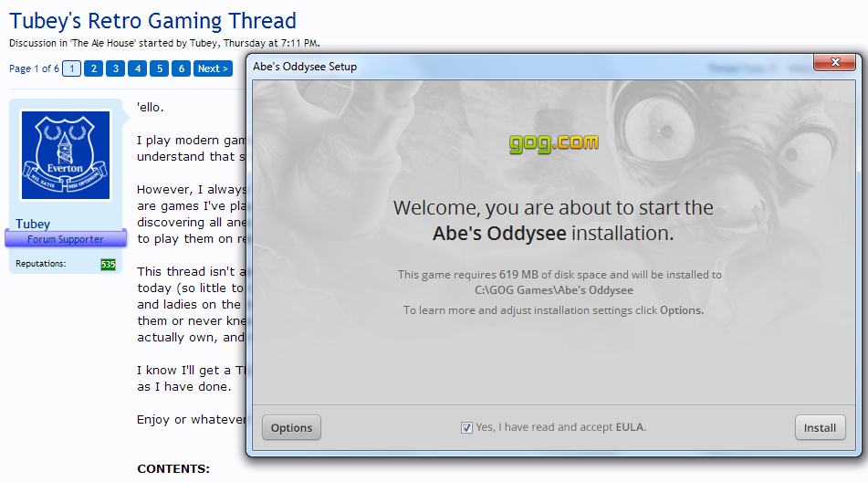Screen dimensions: 868x482
Task: Click the Install button in setup
Action: click(x=820, y=427)
